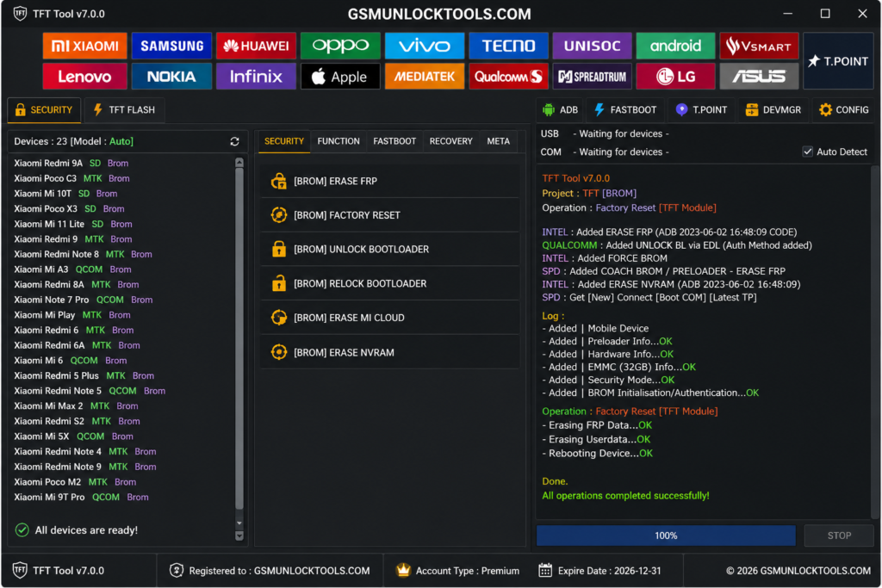Run [BROM] RELOCK BOOTLOADER
Image resolution: width=882 pixels, height=588 pixels.
click(x=390, y=284)
